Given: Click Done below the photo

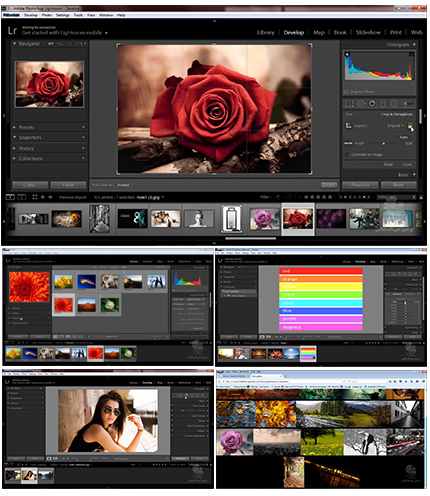Looking at the screenshot, I should pos(329,185).
